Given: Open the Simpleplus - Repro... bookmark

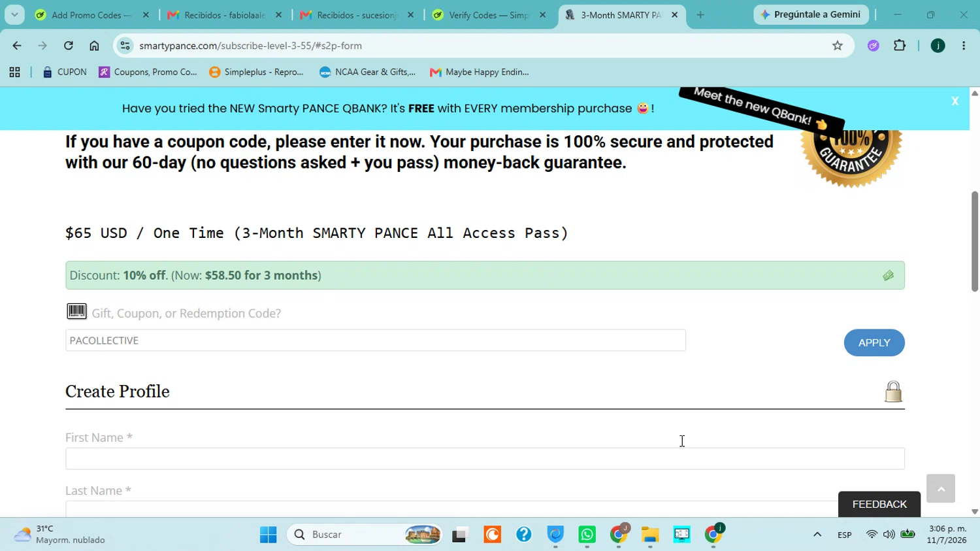Looking at the screenshot, I should [257, 72].
